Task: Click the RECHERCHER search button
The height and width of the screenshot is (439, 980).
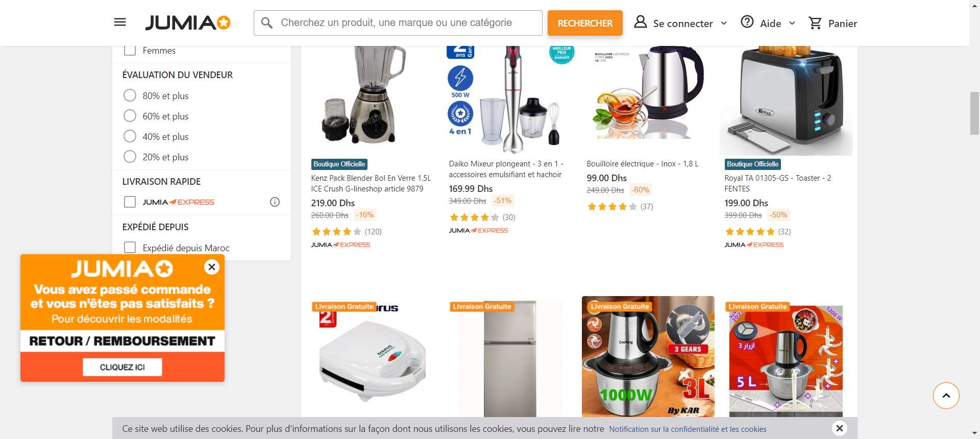Action: pos(585,23)
